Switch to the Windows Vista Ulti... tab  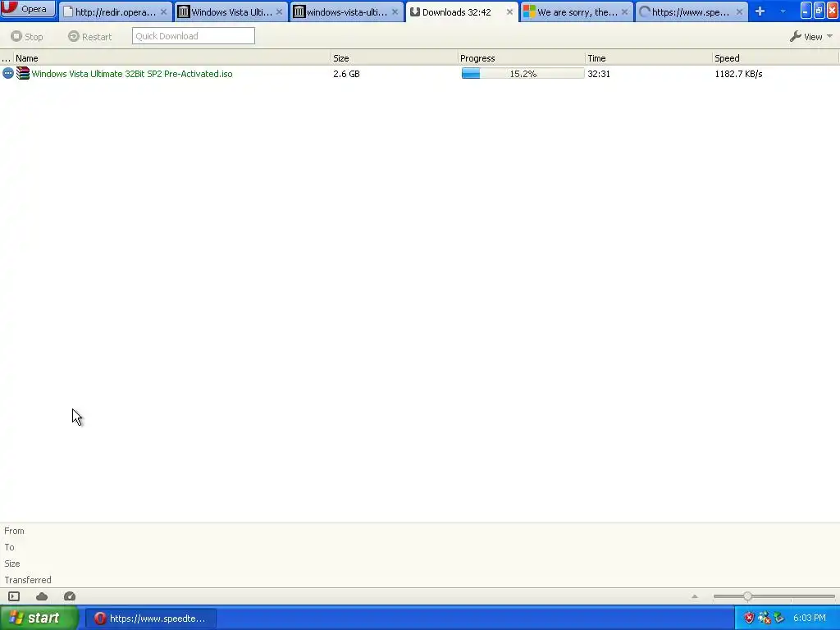coord(231,11)
